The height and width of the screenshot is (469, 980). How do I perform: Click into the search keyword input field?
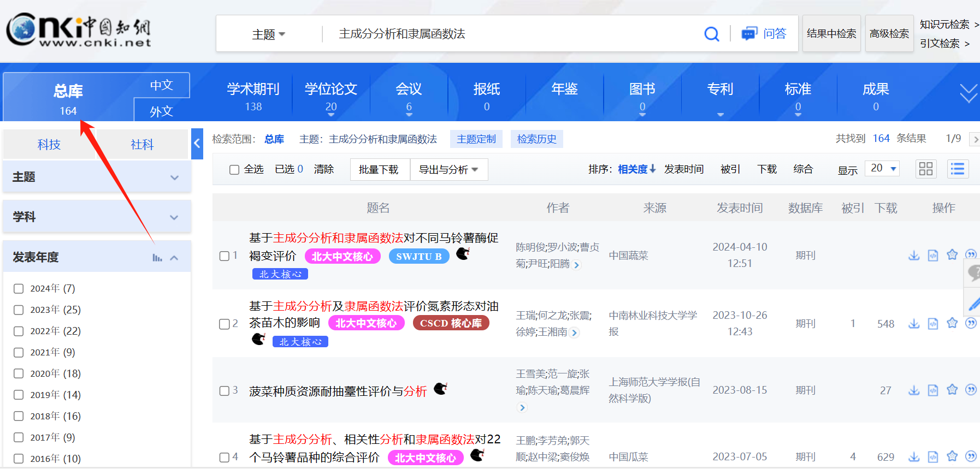513,34
